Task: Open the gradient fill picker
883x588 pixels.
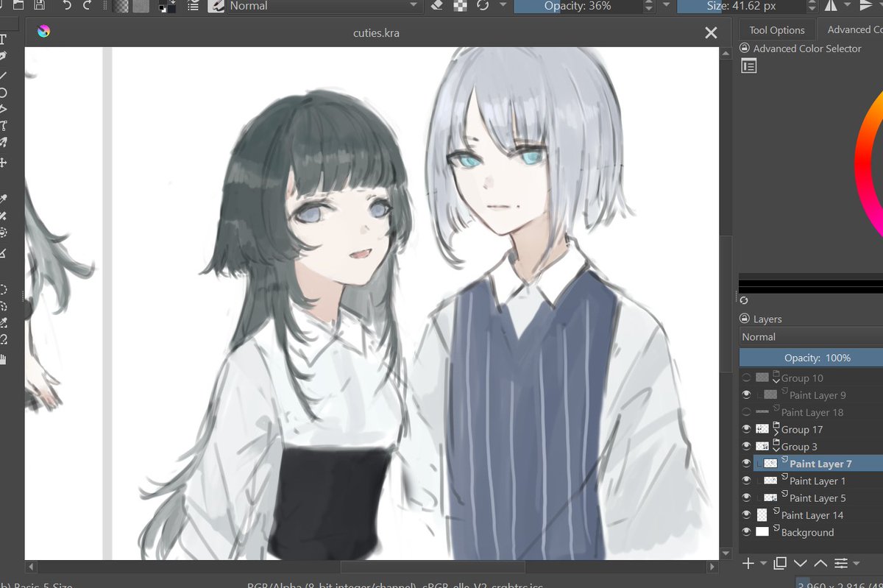Action: click(x=121, y=6)
